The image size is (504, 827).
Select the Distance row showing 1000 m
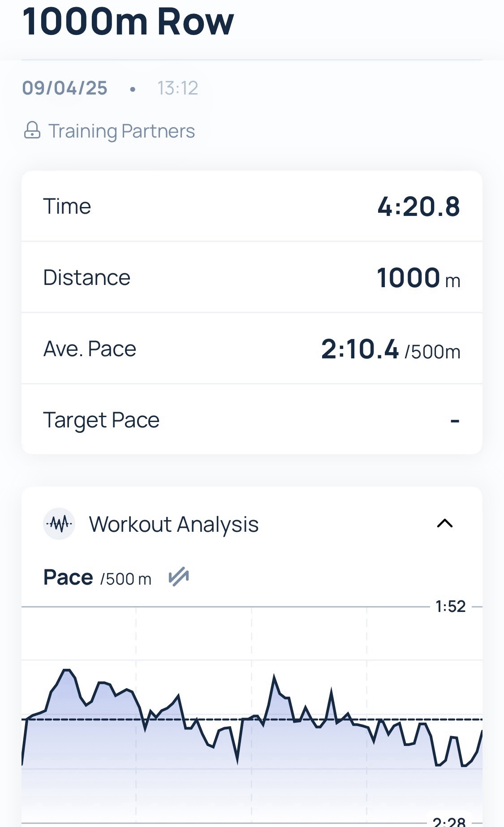point(252,277)
